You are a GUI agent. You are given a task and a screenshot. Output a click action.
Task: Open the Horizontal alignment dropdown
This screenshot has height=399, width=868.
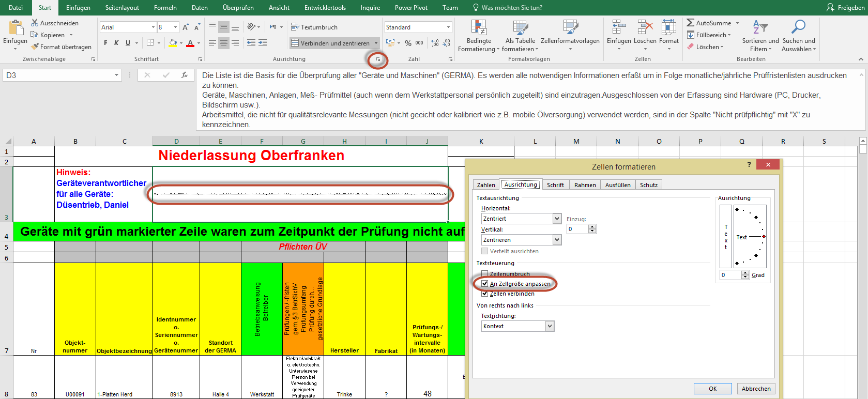[x=557, y=219]
